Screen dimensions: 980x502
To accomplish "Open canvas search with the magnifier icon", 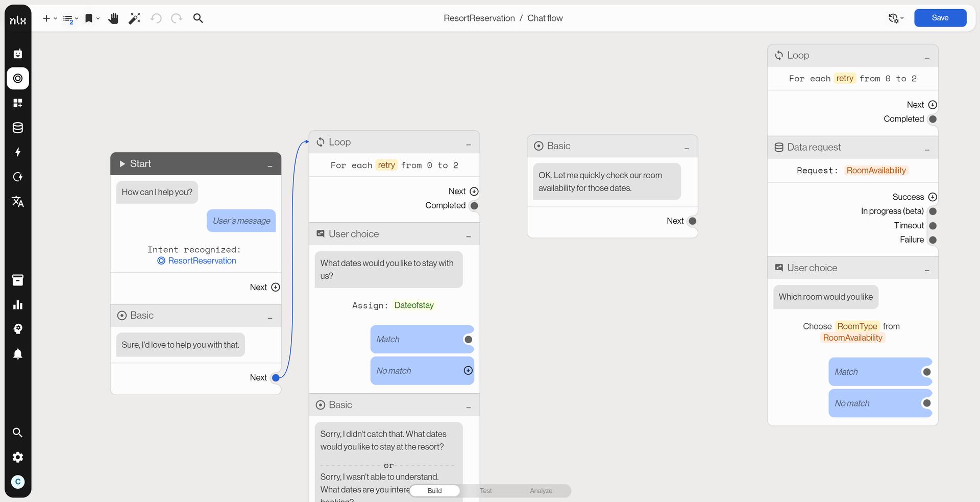I will point(198,18).
